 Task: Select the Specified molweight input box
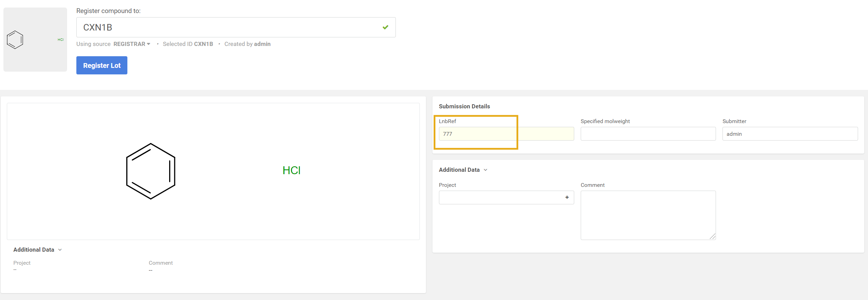[648, 134]
